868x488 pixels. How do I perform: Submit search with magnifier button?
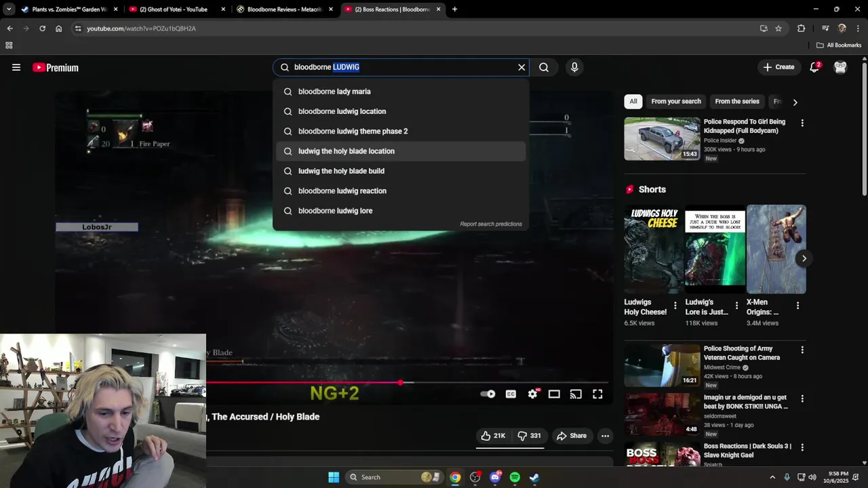coord(544,67)
